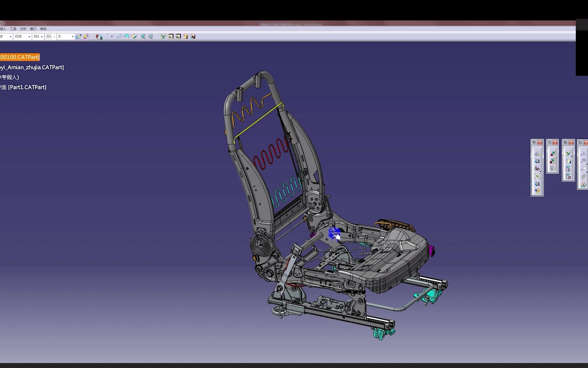Select the highlighted 00100.CATPart tree node
The height and width of the screenshot is (368, 588).
point(20,57)
